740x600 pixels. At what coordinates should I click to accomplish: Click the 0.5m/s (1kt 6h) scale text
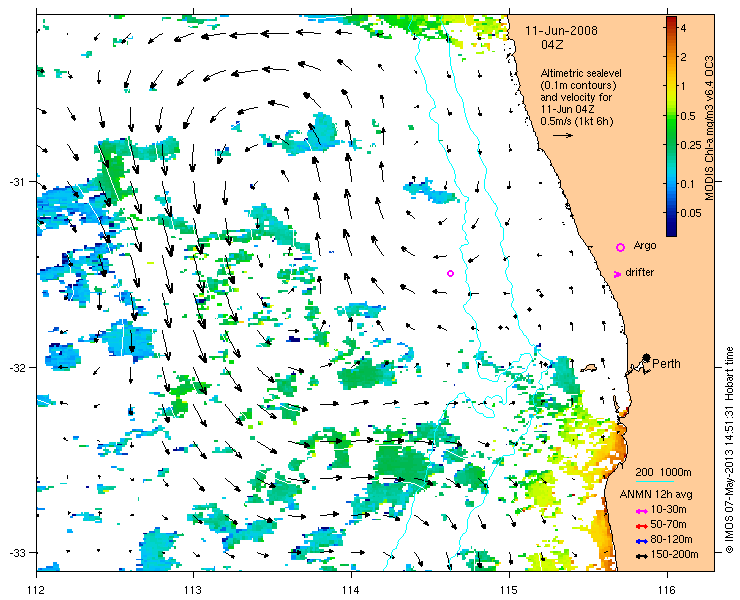tap(577, 121)
